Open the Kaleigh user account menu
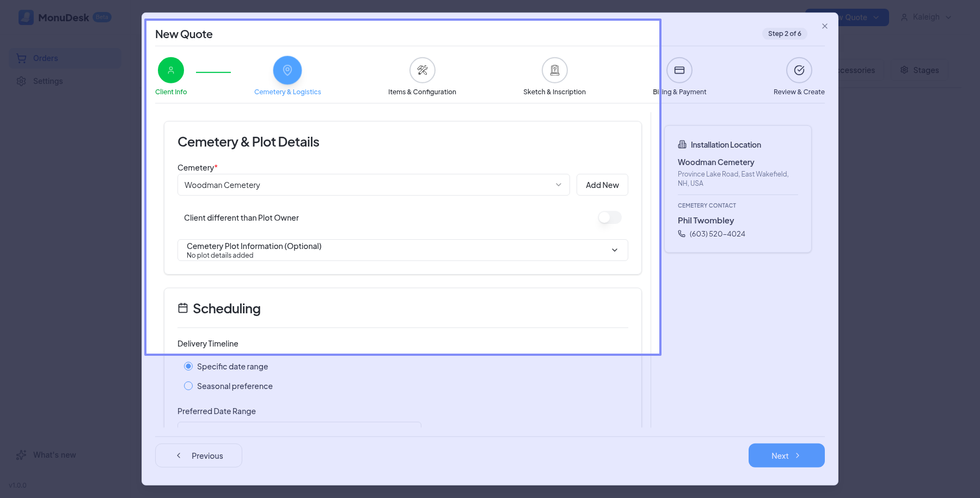Viewport: 980px width, 498px height. pyautogui.click(x=926, y=17)
